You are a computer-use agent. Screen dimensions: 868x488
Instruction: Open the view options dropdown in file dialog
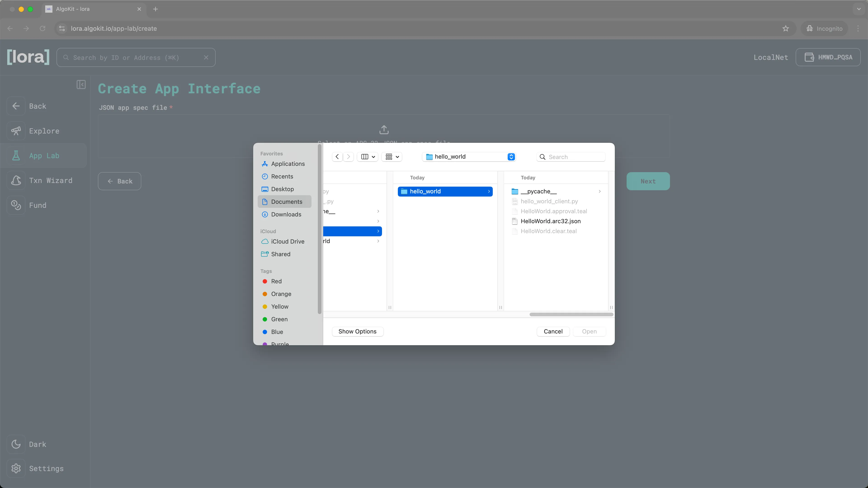(391, 157)
